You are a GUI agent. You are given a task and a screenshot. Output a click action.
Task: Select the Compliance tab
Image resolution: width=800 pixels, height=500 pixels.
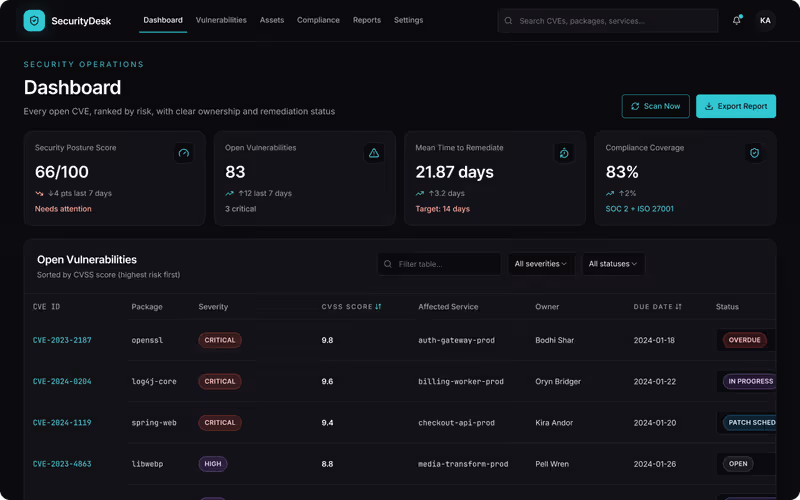[318, 20]
